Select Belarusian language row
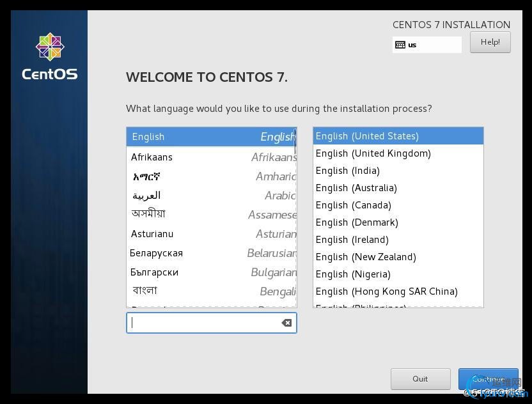Viewport: 532px width, 404px height. [x=210, y=253]
